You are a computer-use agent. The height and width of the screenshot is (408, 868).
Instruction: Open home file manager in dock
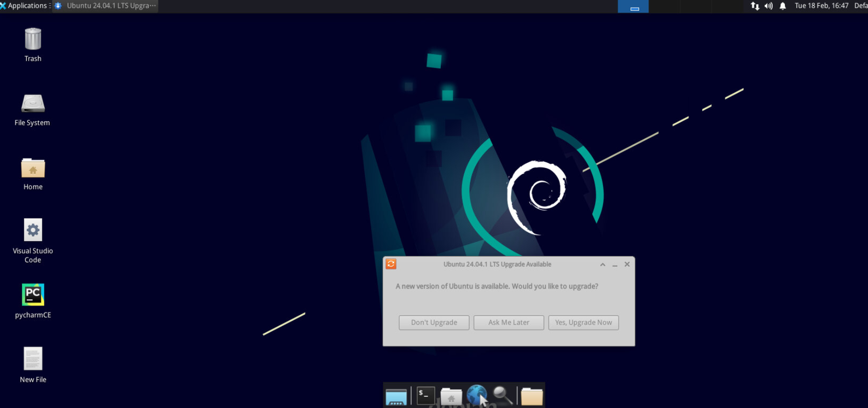451,396
